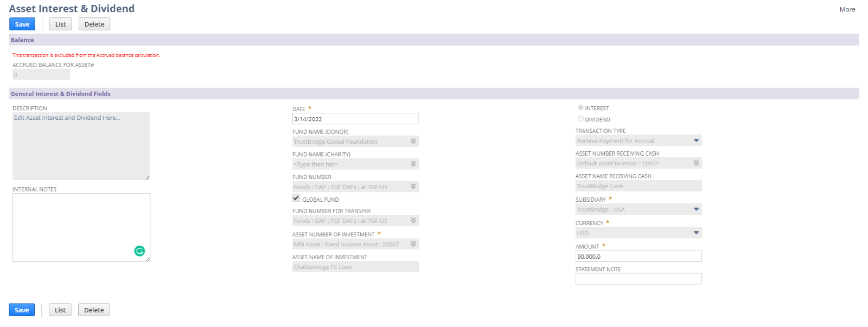
Task: Click the Amount input field
Action: coord(638,257)
